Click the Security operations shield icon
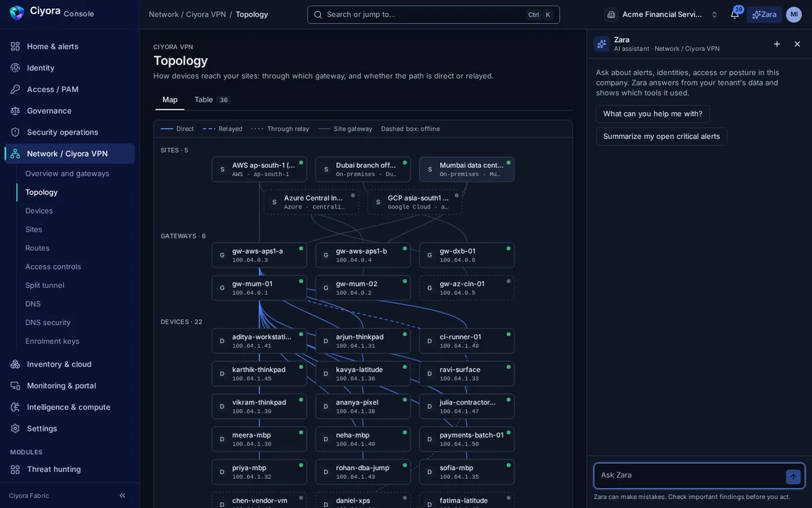The image size is (812, 508). tap(16, 132)
